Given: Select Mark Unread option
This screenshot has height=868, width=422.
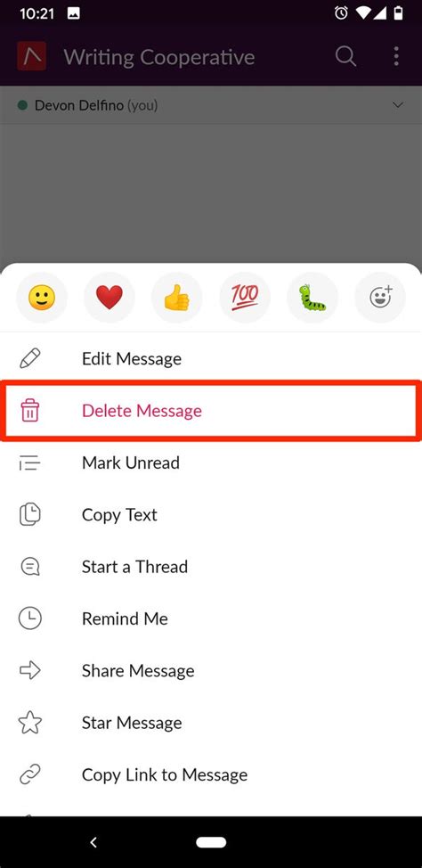Looking at the screenshot, I should (211, 463).
